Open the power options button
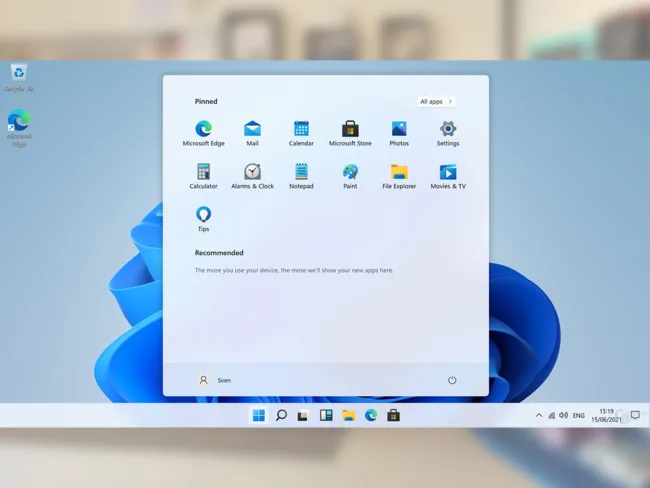 tap(452, 380)
